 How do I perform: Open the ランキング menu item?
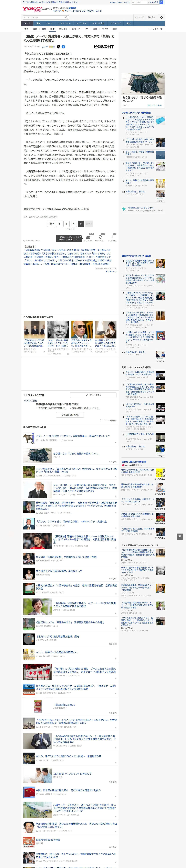(x=115, y=23)
